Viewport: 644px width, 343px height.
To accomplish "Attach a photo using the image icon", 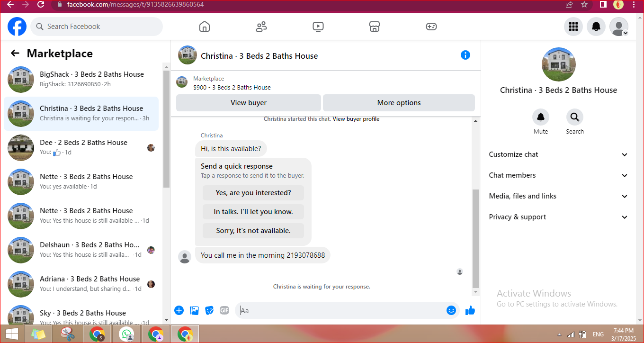I will (x=194, y=310).
